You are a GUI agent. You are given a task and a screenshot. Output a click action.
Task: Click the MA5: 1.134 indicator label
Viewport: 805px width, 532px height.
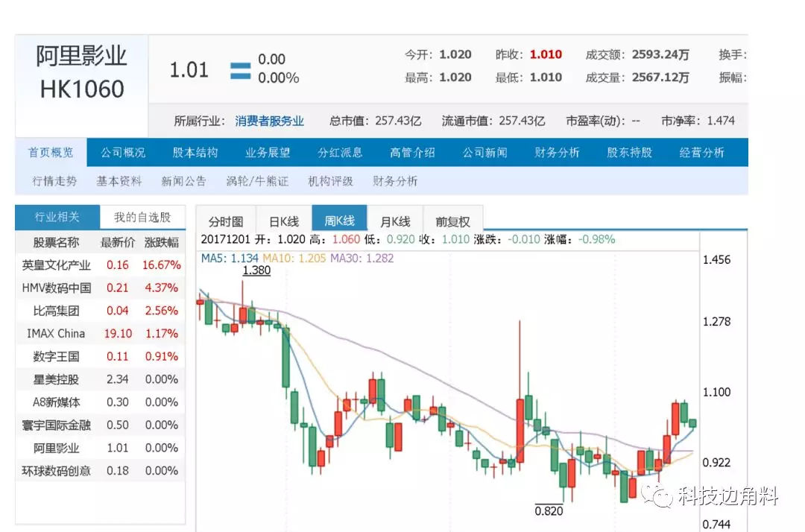click(x=230, y=259)
